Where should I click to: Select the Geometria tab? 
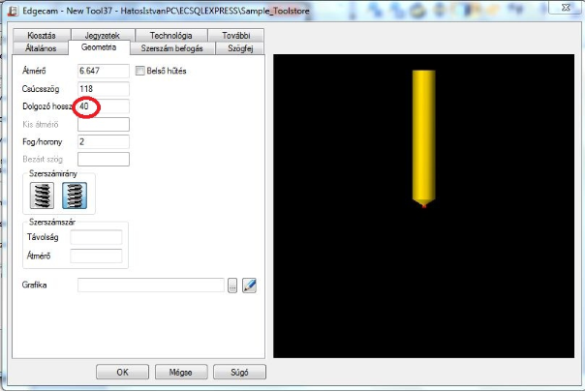[99, 47]
